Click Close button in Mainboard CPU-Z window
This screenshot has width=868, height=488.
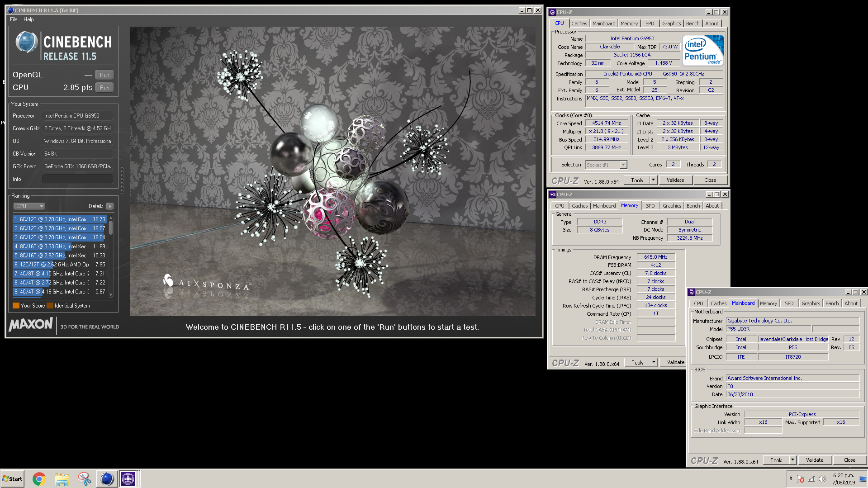click(x=849, y=460)
